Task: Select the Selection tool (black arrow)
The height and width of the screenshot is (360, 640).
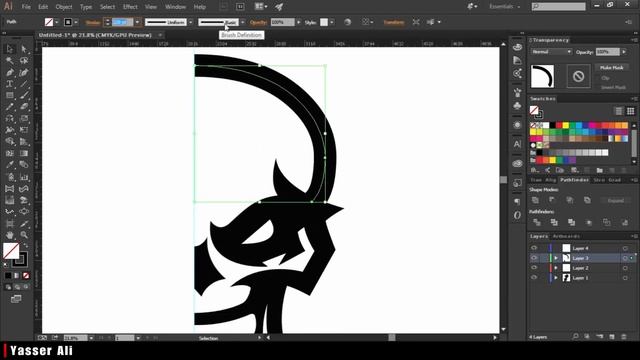Action: tap(9, 49)
